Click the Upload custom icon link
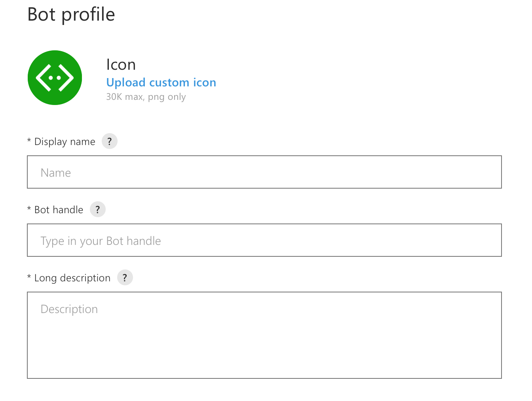 click(161, 82)
